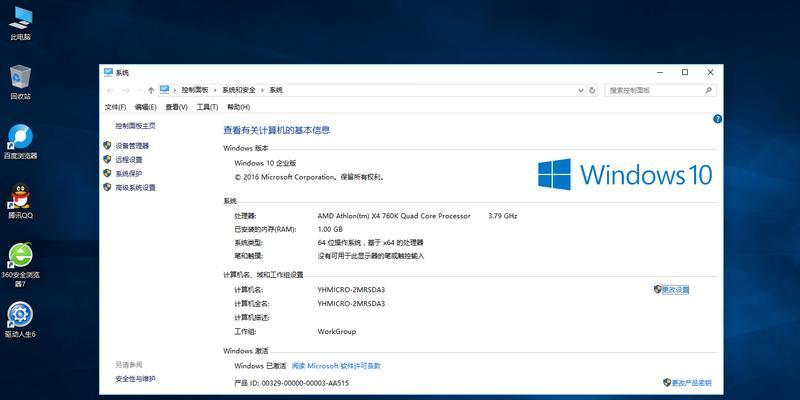Viewport: 800px width, 400px height.
Task: Click the shield icon beside 系统保护
Action: 107,173
